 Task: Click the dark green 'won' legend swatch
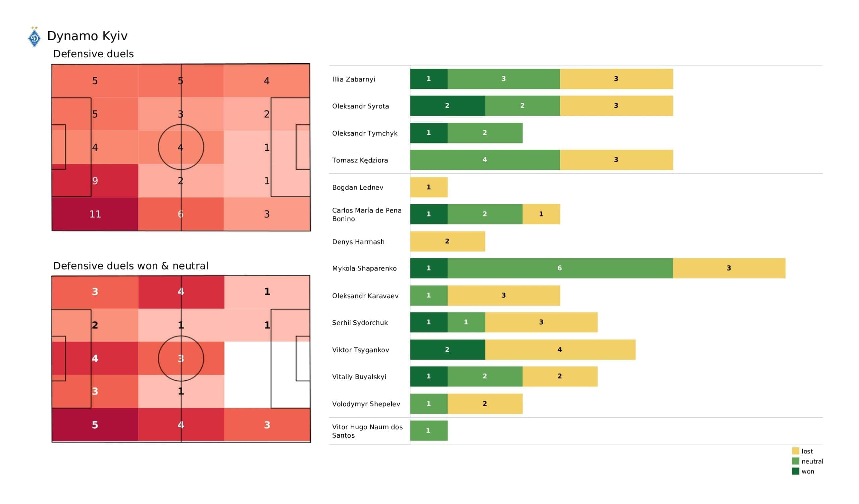click(x=795, y=471)
